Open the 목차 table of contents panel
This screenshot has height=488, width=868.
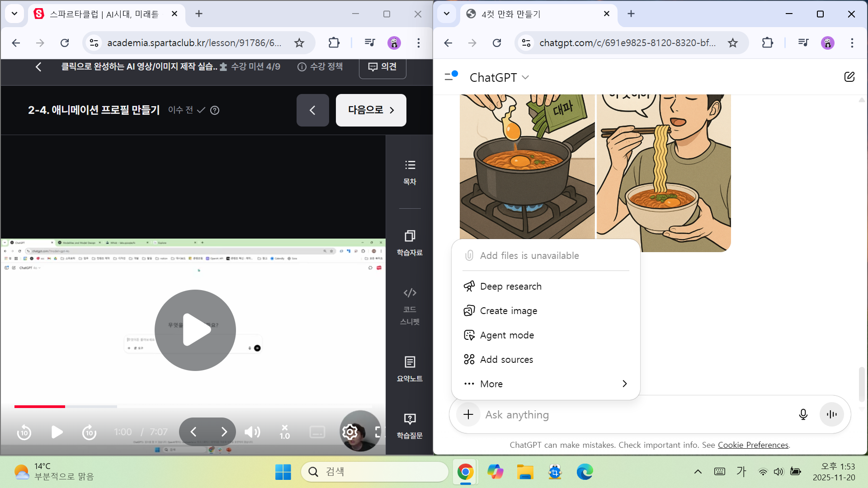[x=410, y=173]
